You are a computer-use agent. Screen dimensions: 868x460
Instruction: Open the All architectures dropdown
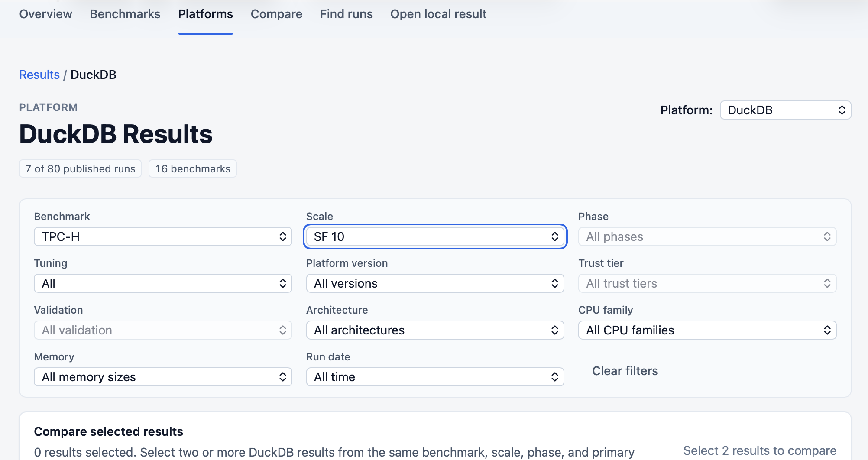(435, 330)
